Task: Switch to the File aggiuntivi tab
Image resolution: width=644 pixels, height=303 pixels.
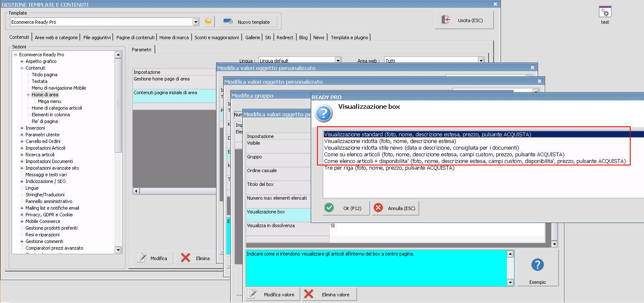Action: 97,38
